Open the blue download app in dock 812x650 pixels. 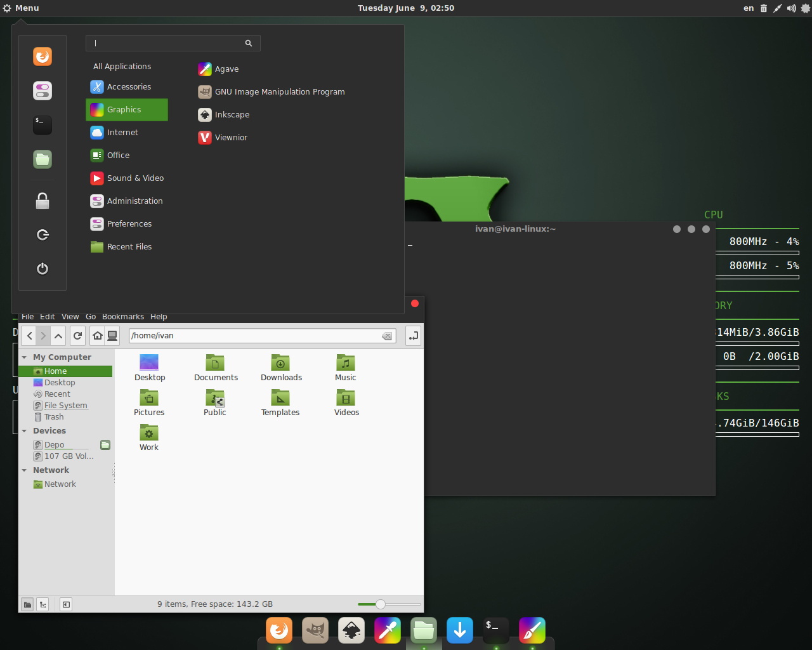pyautogui.click(x=460, y=630)
